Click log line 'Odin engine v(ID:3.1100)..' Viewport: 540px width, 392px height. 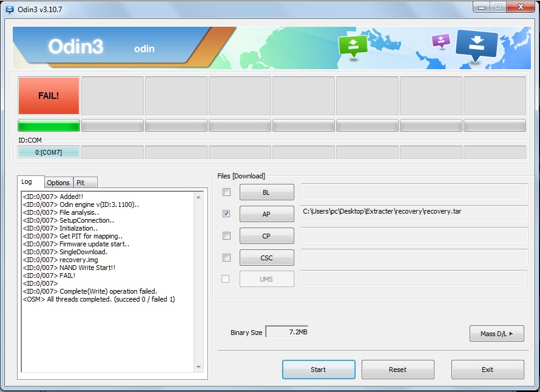tap(81, 204)
